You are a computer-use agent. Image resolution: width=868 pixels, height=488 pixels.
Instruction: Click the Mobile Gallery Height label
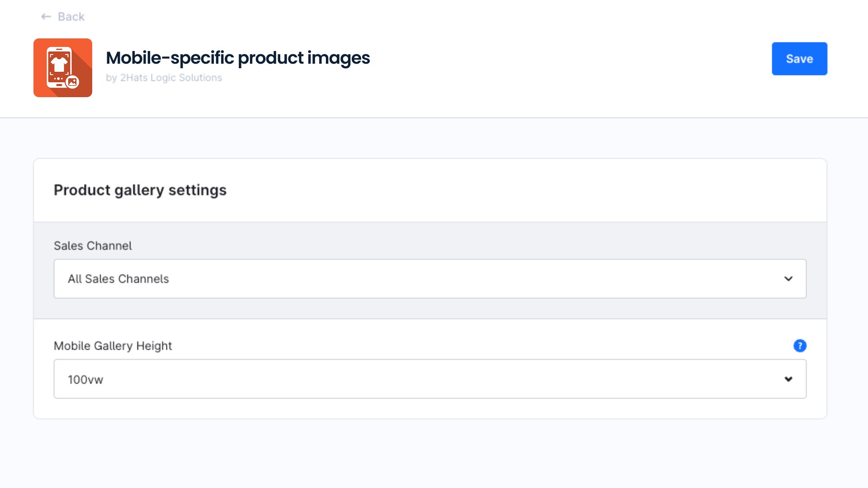coord(113,346)
